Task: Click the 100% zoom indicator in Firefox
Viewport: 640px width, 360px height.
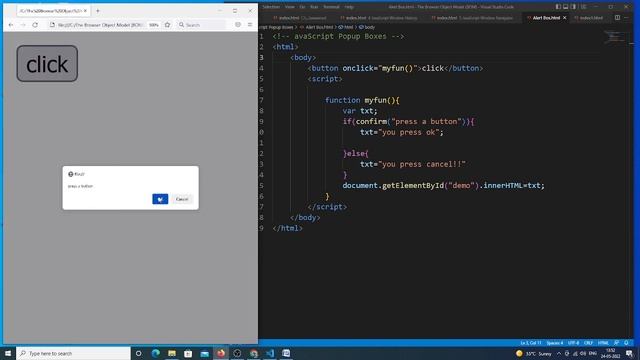Action: click(153, 25)
